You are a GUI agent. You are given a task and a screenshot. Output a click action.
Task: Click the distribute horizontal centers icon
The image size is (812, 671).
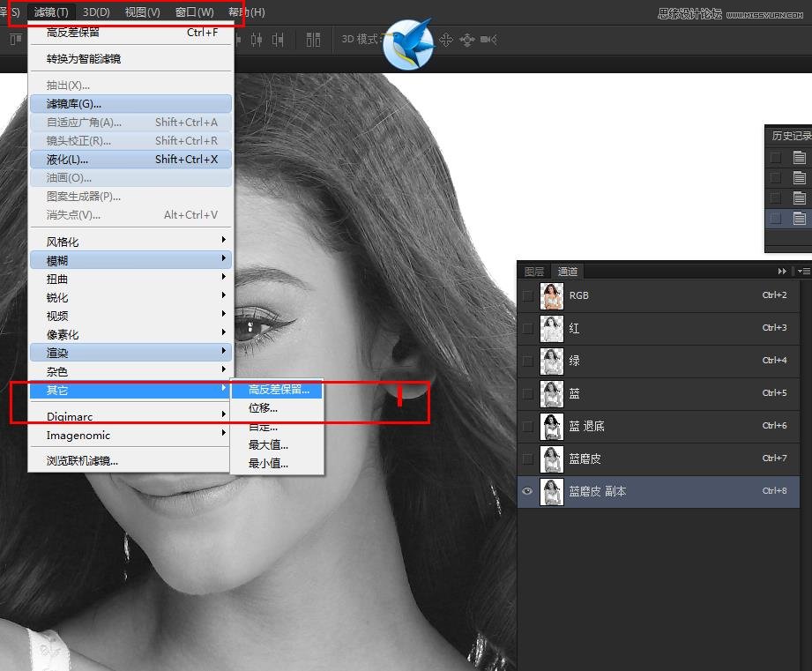point(257,40)
